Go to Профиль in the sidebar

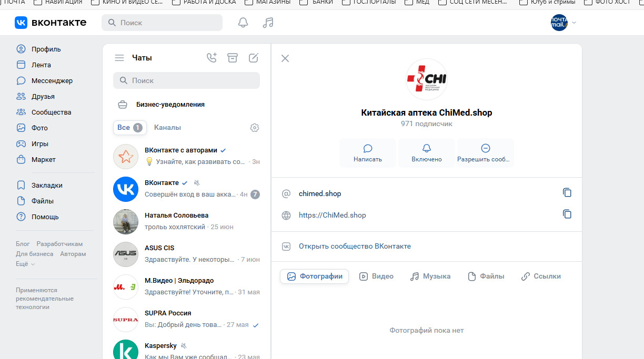46,49
